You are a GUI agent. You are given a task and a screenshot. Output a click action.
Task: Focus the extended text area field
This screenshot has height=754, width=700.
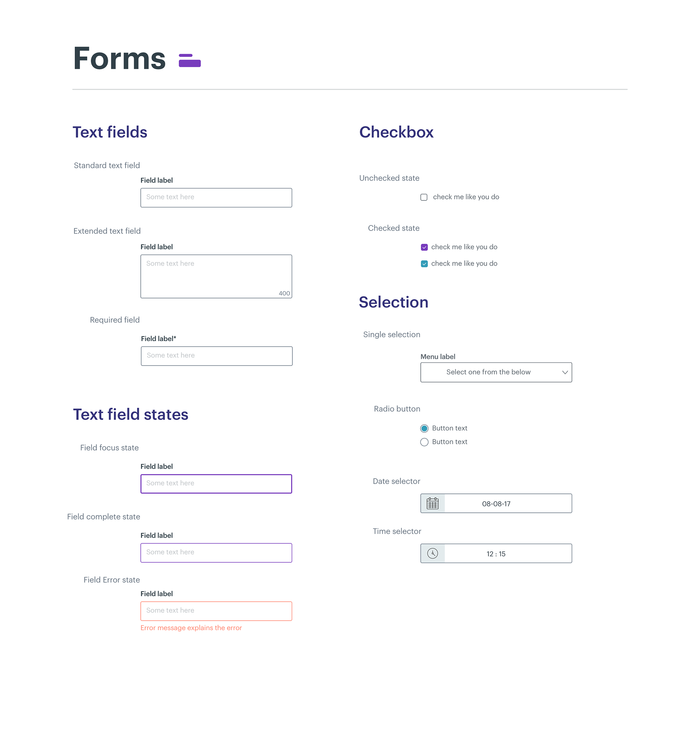click(216, 276)
